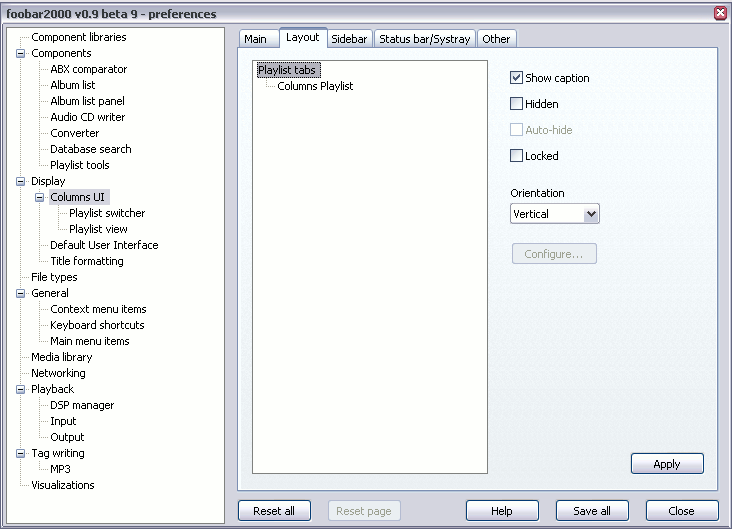Toggle the Auto-hide checkbox
732x529 pixels.
pyautogui.click(x=516, y=129)
